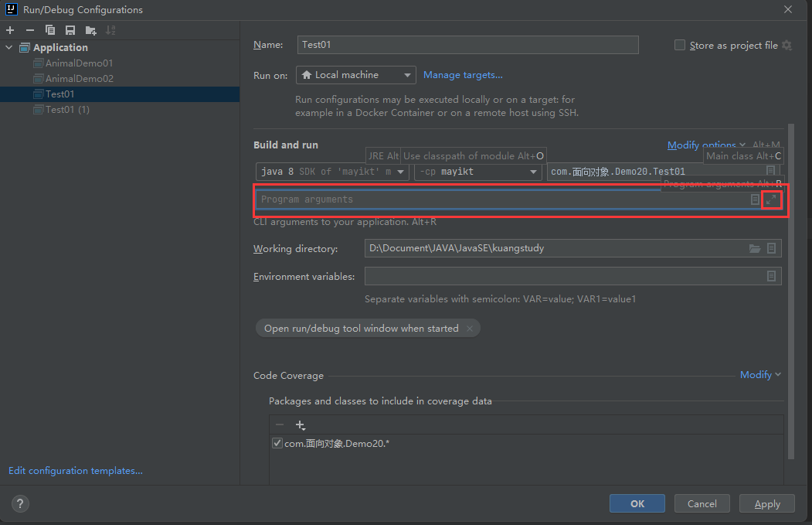Open the Modify options menu
The image size is (812, 525).
706,145
